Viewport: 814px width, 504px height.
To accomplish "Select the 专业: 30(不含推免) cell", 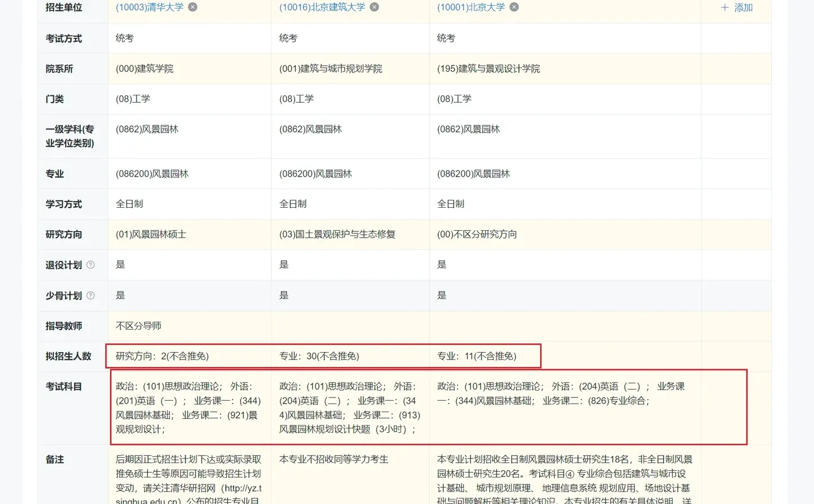I will (321, 356).
